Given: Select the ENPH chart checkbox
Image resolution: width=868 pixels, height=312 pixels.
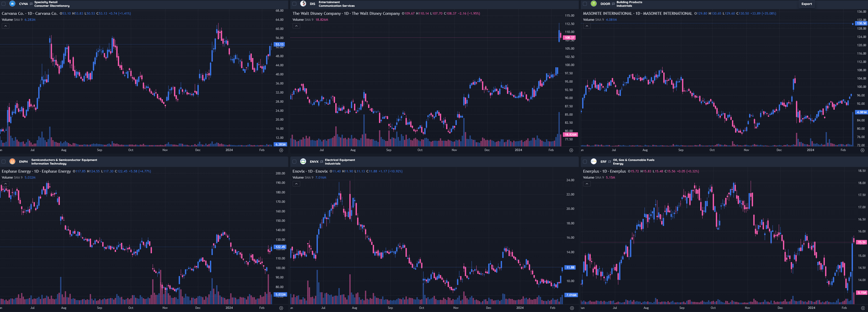Looking at the screenshot, I should [4, 162].
